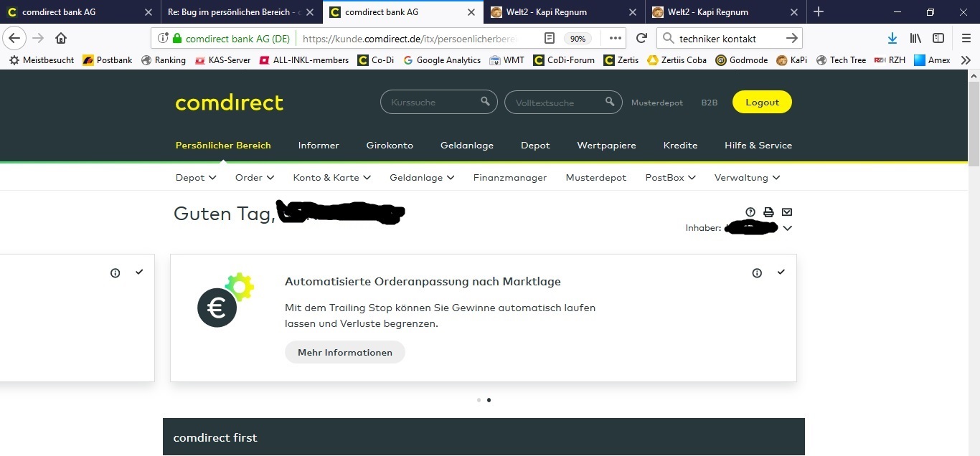The width and height of the screenshot is (980, 456).
Task: Open the Girokonto main navigation item
Action: pos(390,146)
